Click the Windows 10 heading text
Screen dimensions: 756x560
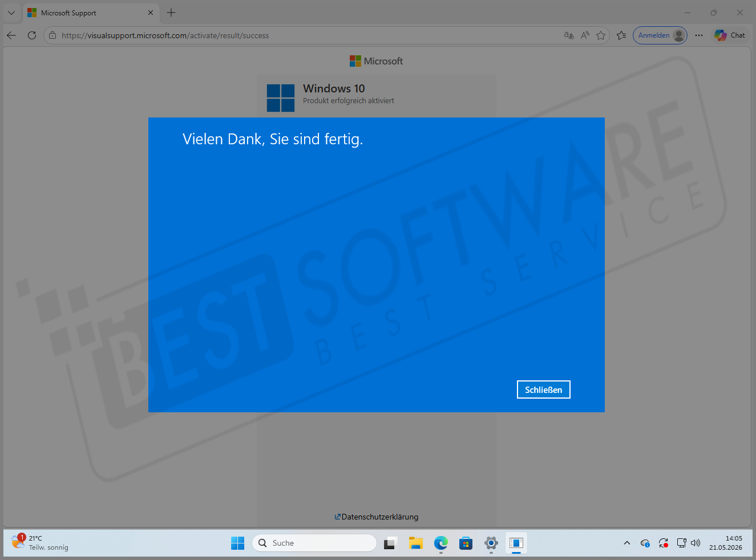point(334,88)
